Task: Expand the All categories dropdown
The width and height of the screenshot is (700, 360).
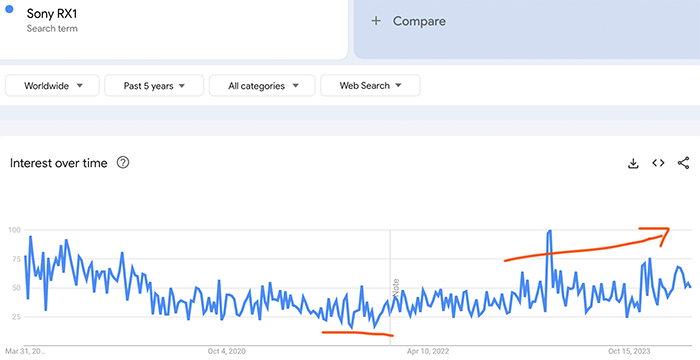Action: point(262,85)
